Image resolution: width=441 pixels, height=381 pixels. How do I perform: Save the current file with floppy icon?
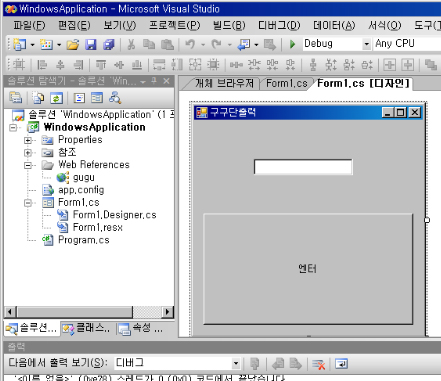91,44
